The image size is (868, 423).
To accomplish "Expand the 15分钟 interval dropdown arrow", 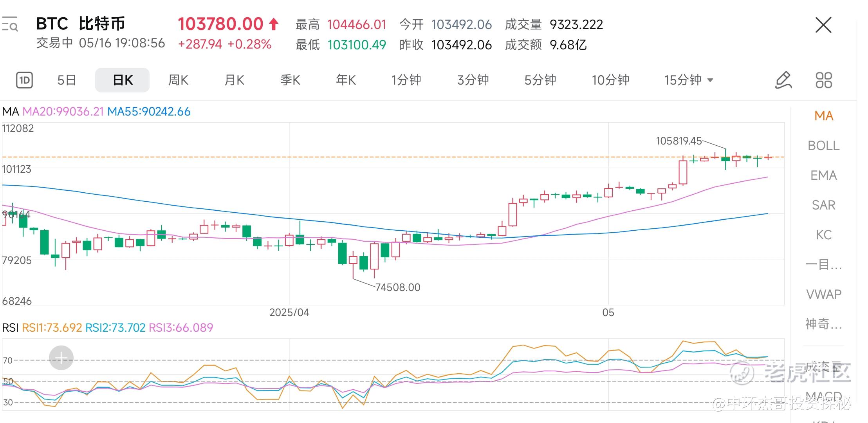I will (x=710, y=80).
